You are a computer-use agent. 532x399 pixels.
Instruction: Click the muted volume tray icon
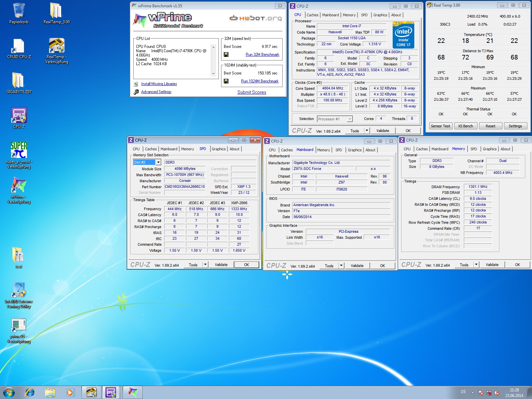pyautogui.click(x=497, y=393)
